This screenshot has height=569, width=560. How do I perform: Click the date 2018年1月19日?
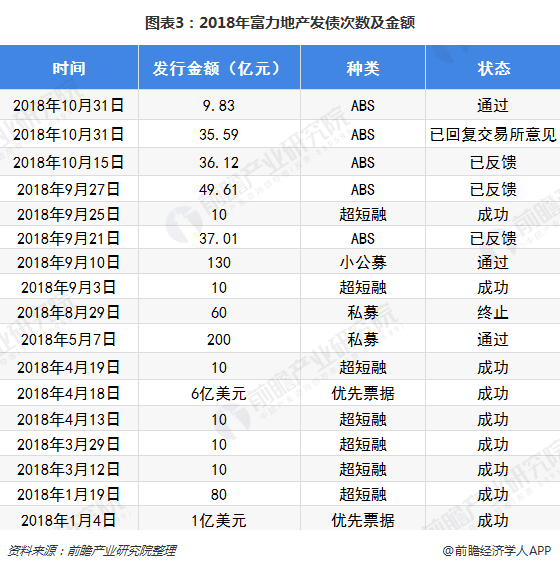(69, 495)
